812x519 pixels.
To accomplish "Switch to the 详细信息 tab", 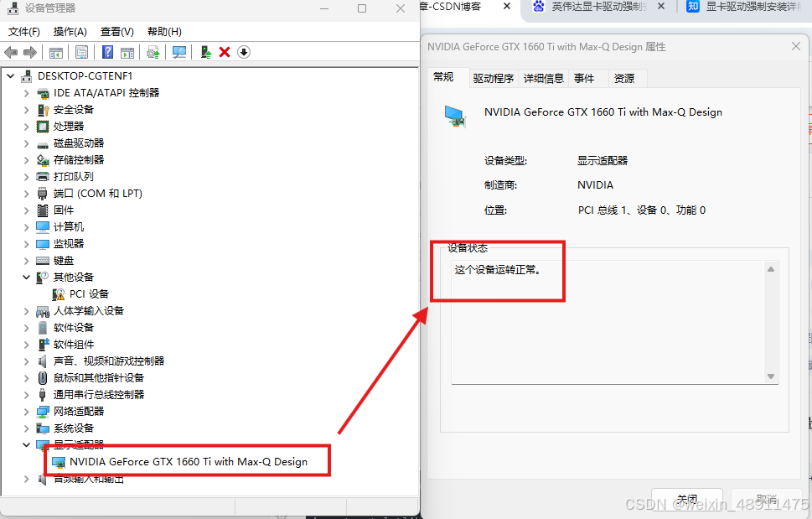I will [x=543, y=78].
